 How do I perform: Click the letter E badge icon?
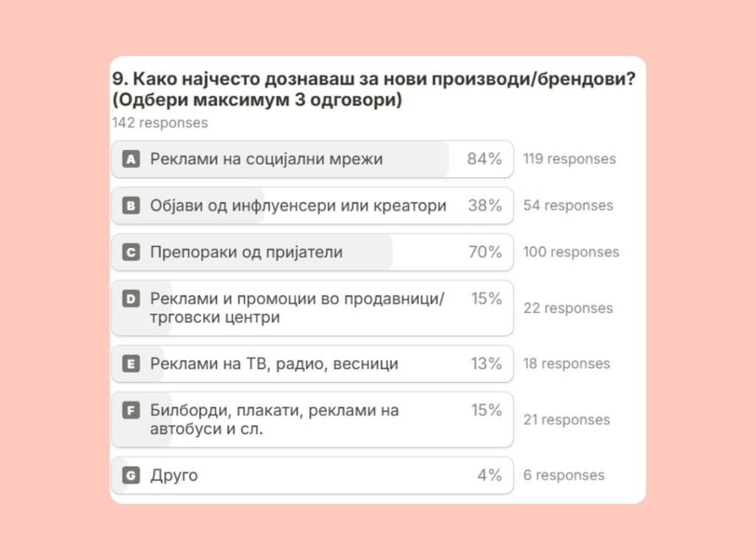click(131, 364)
